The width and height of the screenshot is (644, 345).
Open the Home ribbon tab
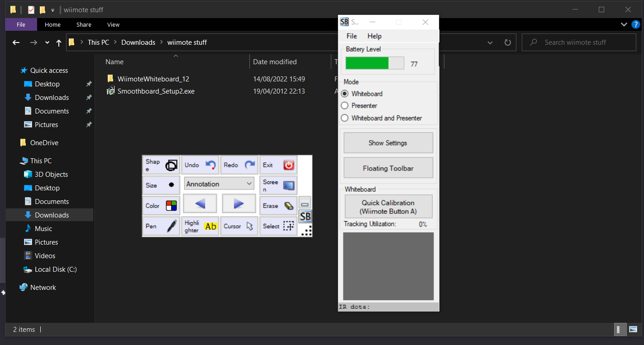click(52, 25)
